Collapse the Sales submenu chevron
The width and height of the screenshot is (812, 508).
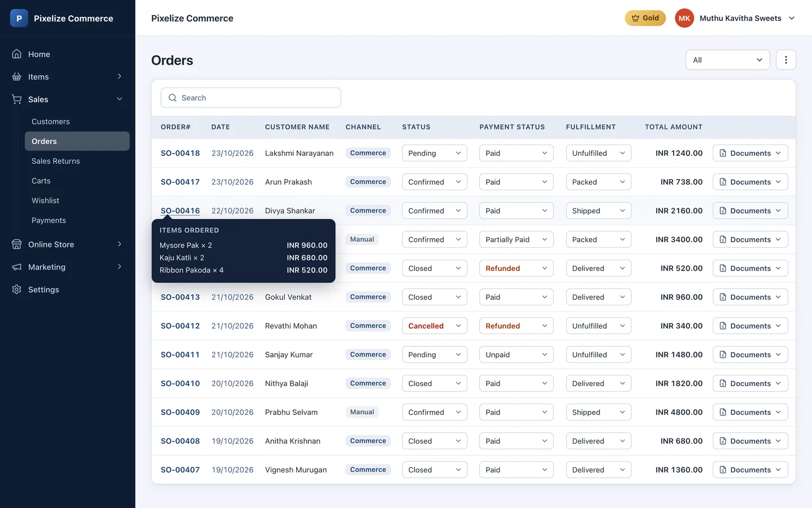pyautogui.click(x=120, y=99)
